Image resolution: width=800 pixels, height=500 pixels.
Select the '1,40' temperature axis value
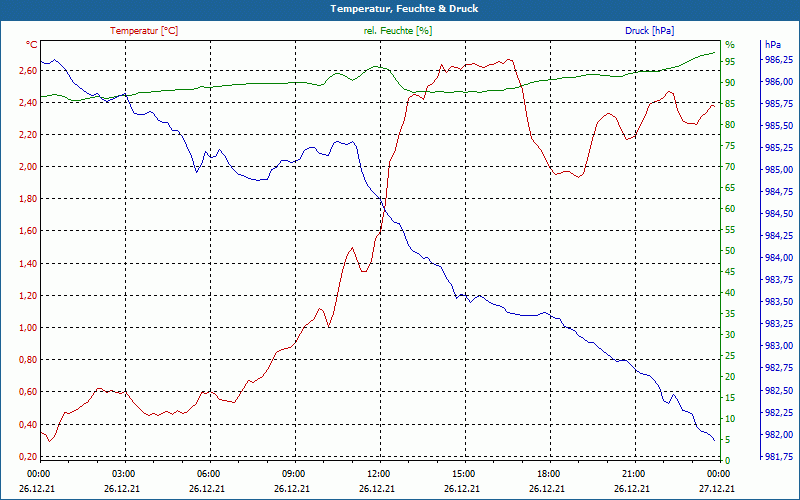coord(28,263)
